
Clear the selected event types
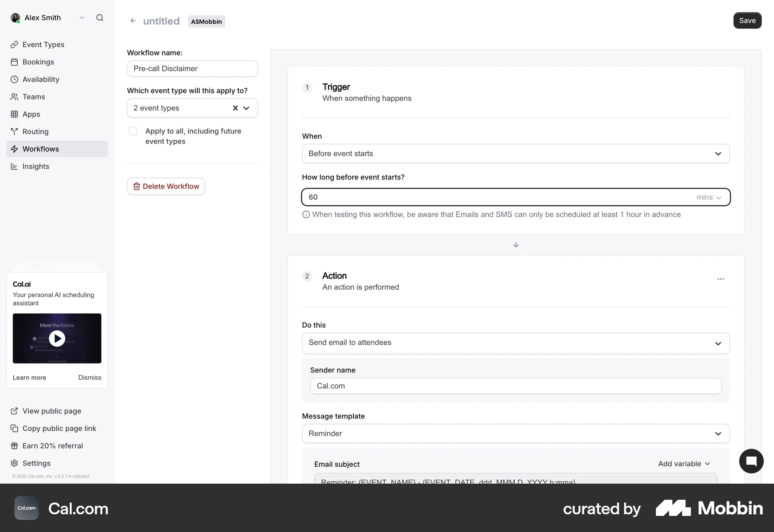(235, 108)
